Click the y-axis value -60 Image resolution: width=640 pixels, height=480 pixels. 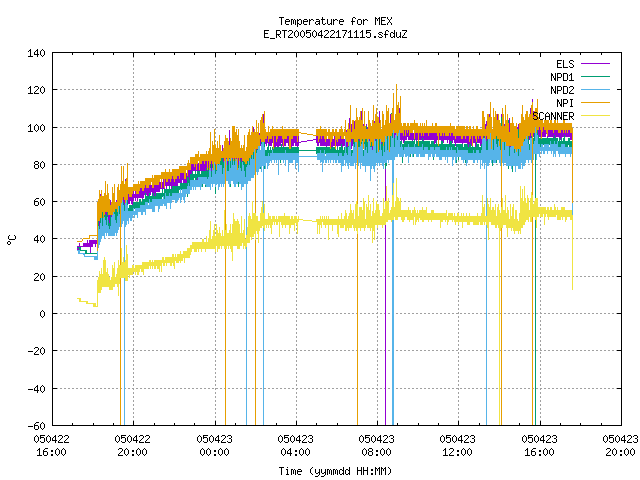click(36, 426)
